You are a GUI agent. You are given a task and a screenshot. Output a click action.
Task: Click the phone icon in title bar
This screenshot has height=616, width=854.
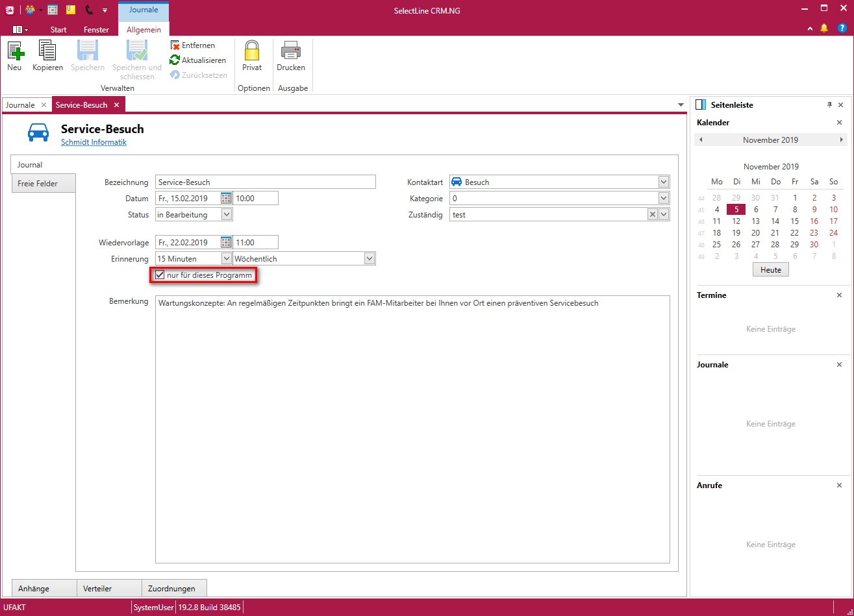tap(89, 10)
